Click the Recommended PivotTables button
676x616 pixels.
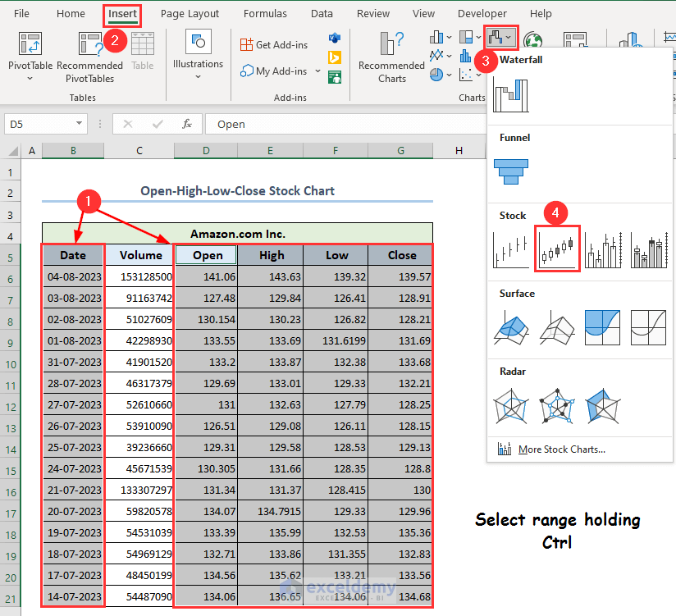89,57
